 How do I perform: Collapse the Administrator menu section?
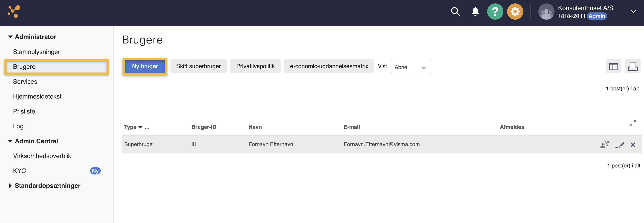(x=10, y=37)
